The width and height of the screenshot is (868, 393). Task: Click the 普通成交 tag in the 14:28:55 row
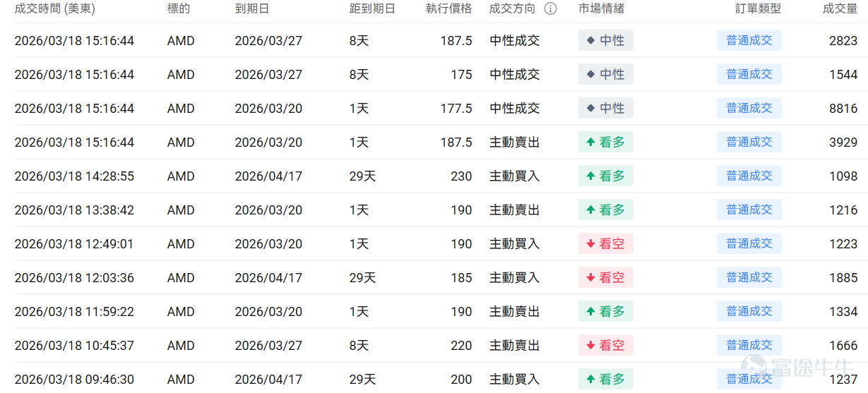pyautogui.click(x=749, y=176)
